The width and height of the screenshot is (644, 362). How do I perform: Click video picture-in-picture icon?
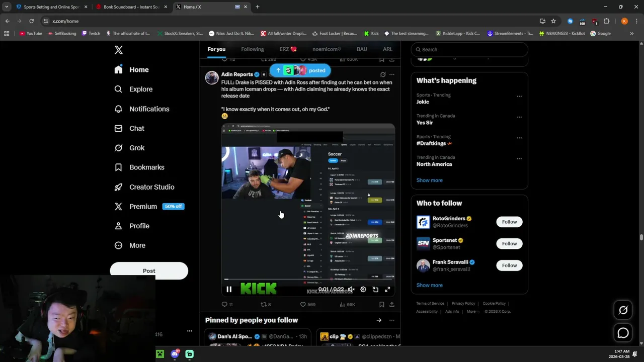point(375,289)
